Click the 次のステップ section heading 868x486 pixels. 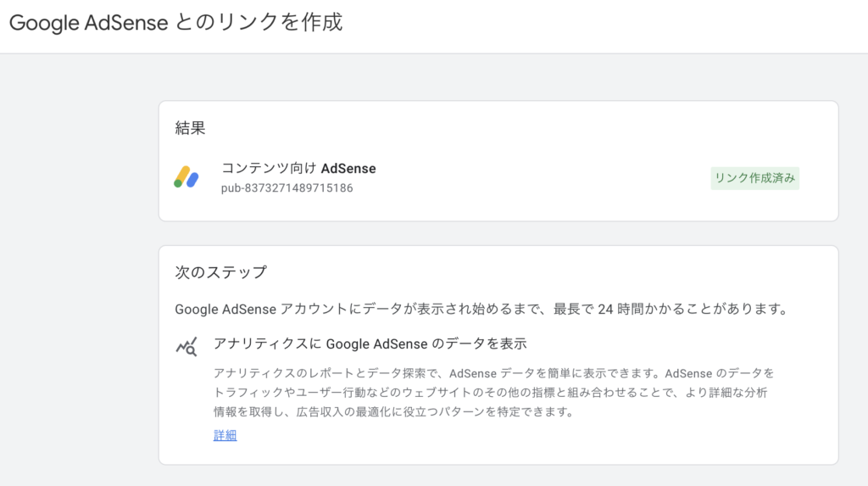point(220,272)
